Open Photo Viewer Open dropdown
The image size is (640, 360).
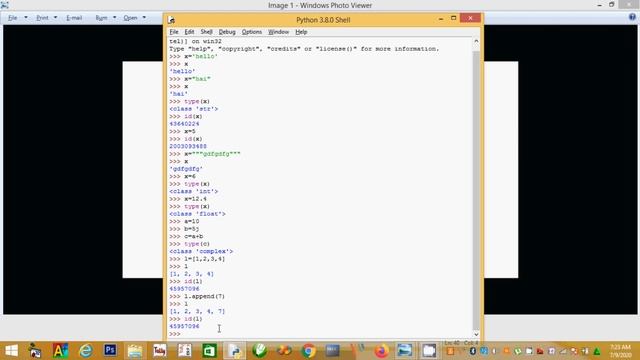(135, 18)
